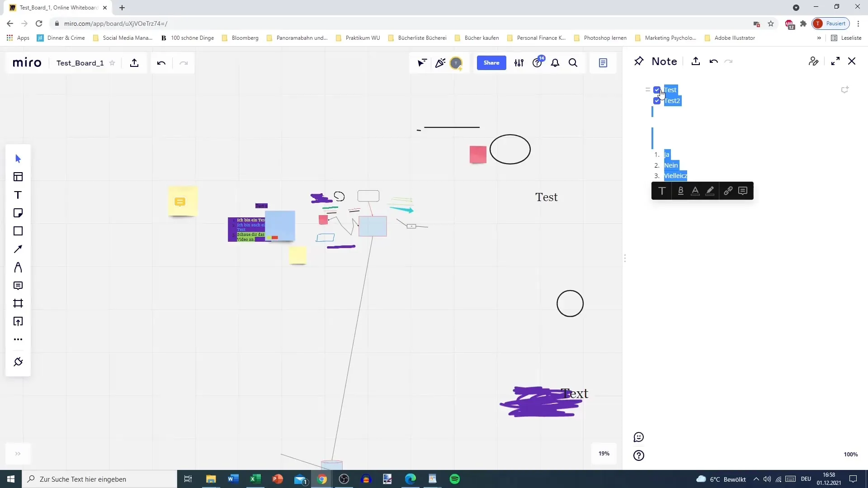Select the 'Test' text on the canvas

547,197
